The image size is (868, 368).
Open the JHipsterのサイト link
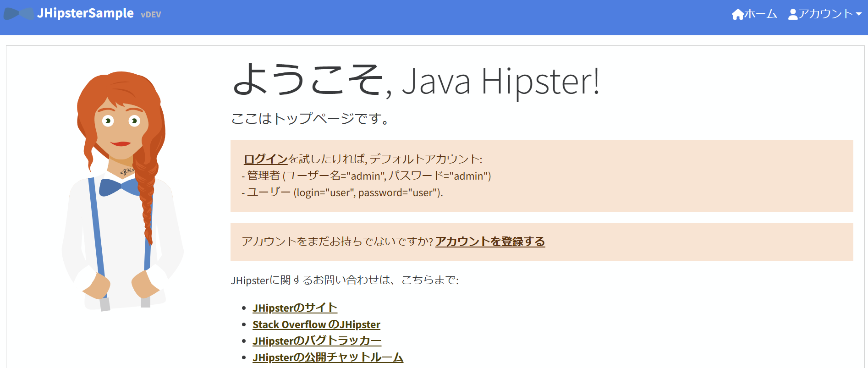[x=295, y=308]
